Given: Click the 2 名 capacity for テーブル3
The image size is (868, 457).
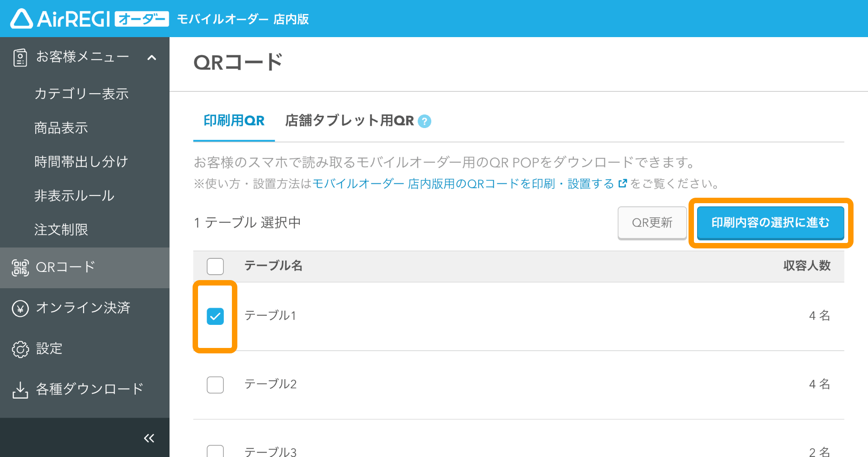Looking at the screenshot, I should (x=820, y=451).
